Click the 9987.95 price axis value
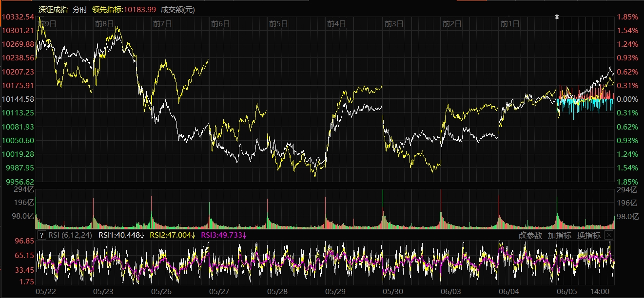Image resolution: width=644 pixels, height=298 pixels. coord(20,168)
